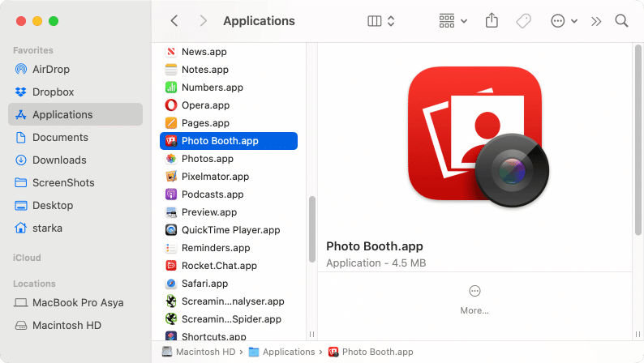Viewport: 644px width, 363px height.
Task: Open Dropbox in the sidebar
Action: coord(75,92)
